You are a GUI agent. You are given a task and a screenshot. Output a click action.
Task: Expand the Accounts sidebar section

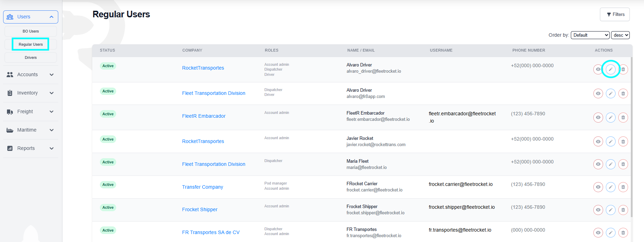(x=31, y=74)
